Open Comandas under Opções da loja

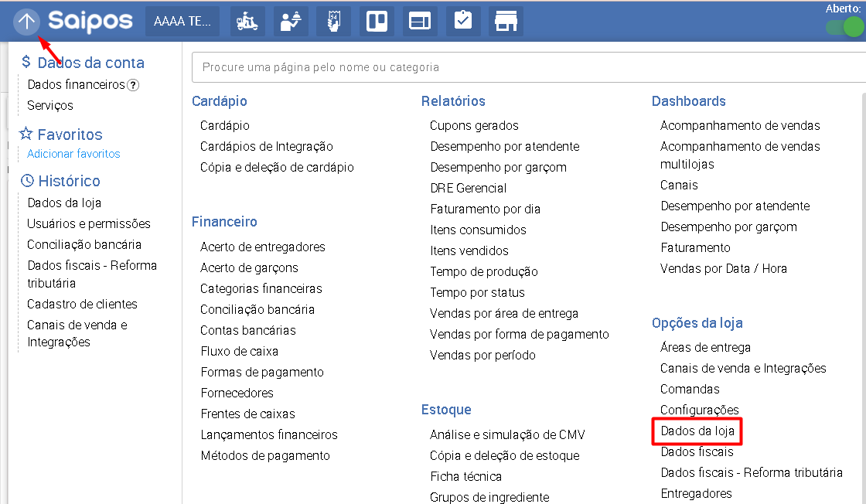click(690, 389)
